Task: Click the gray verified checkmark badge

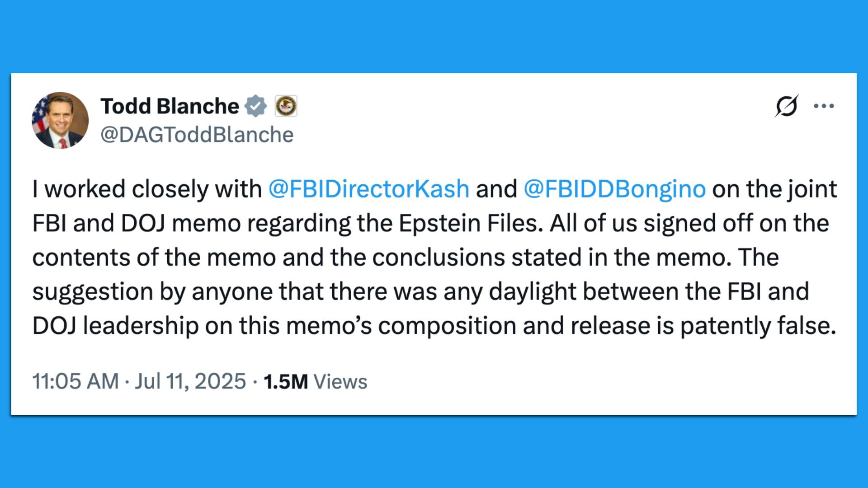Action: click(255, 106)
